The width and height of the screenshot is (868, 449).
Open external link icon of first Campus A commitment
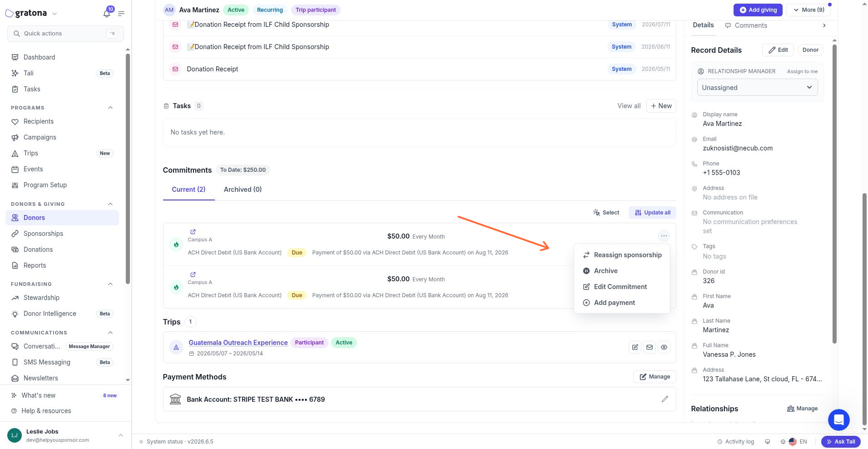click(193, 232)
